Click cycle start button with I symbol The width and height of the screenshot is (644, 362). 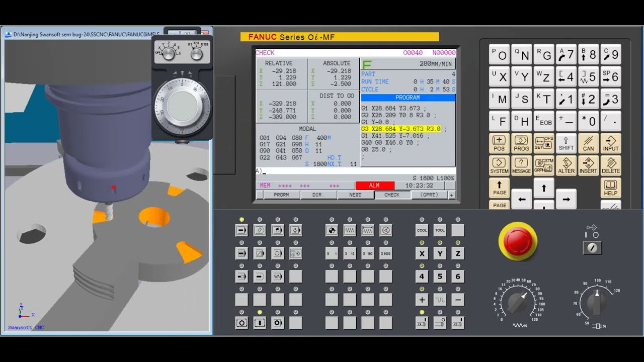point(260,323)
